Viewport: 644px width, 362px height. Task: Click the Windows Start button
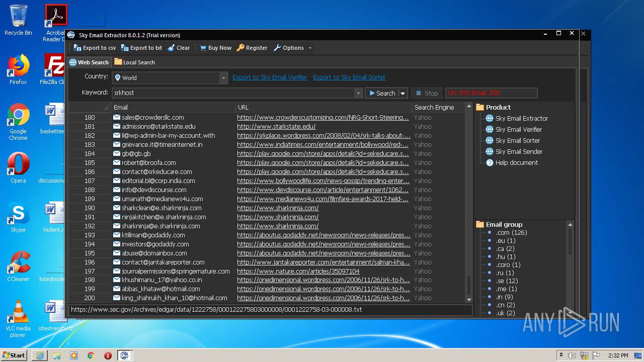[14, 355]
